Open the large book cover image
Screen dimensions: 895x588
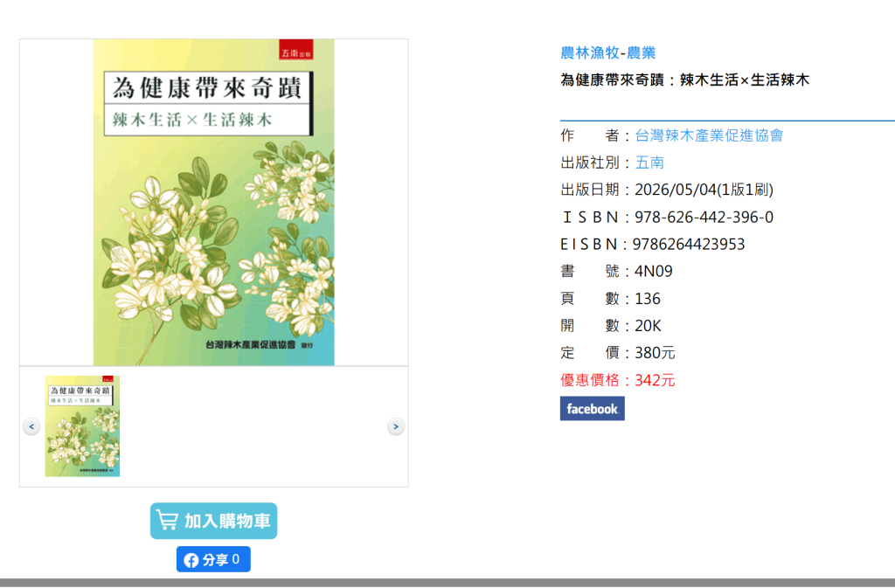[x=214, y=203]
